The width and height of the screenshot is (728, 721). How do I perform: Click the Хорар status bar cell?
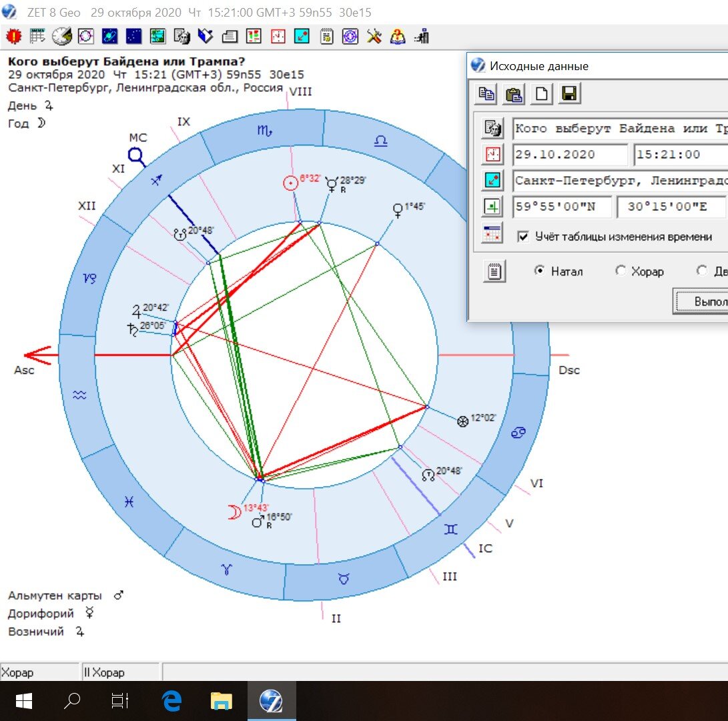[x=40, y=672]
